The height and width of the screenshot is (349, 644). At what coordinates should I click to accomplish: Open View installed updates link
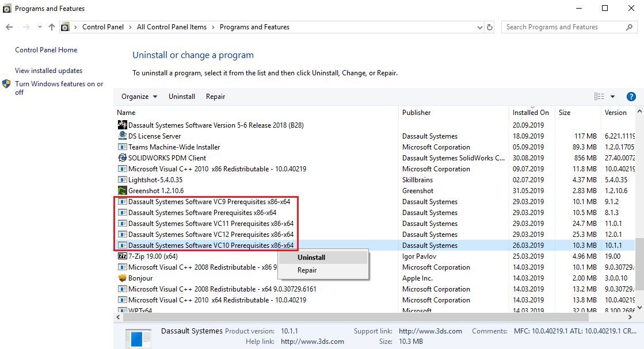coord(48,71)
